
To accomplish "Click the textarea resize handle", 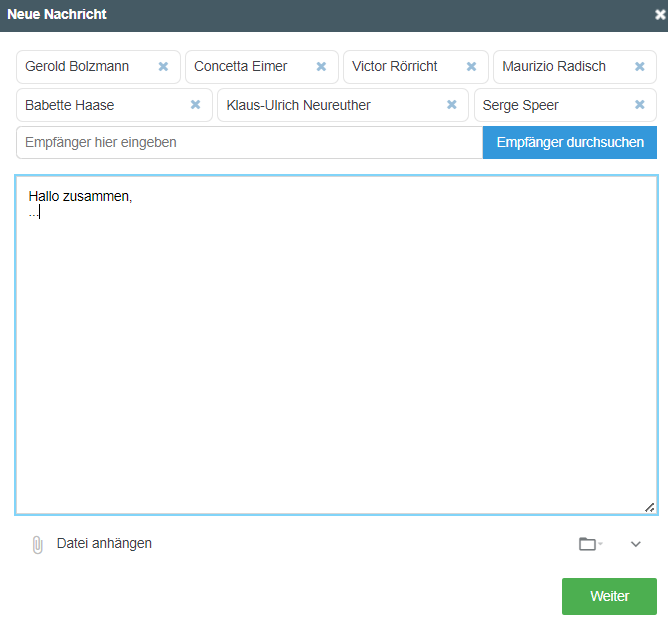I will pos(649,507).
